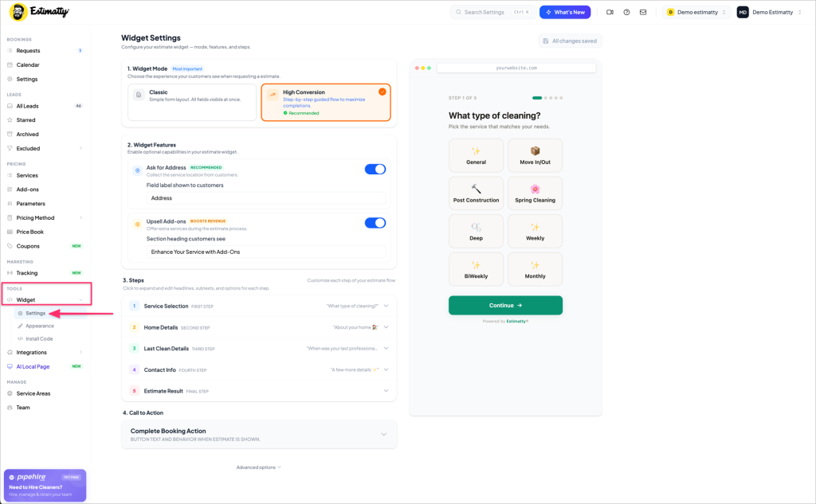This screenshot has height=504, width=816.
Task: Open the help question mark icon
Action: click(626, 12)
